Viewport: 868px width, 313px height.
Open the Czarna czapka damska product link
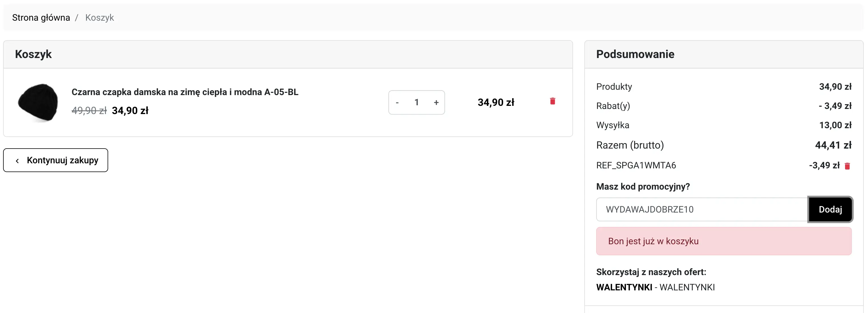tap(185, 92)
